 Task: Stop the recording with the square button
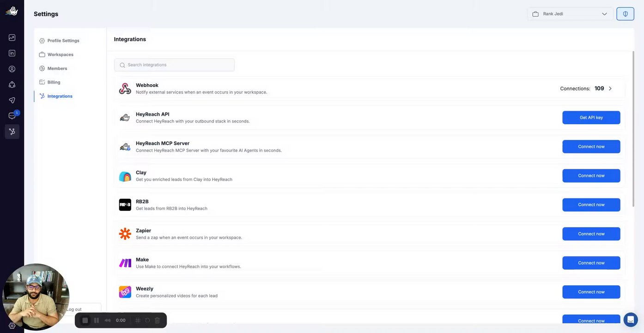[x=85, y=320]
